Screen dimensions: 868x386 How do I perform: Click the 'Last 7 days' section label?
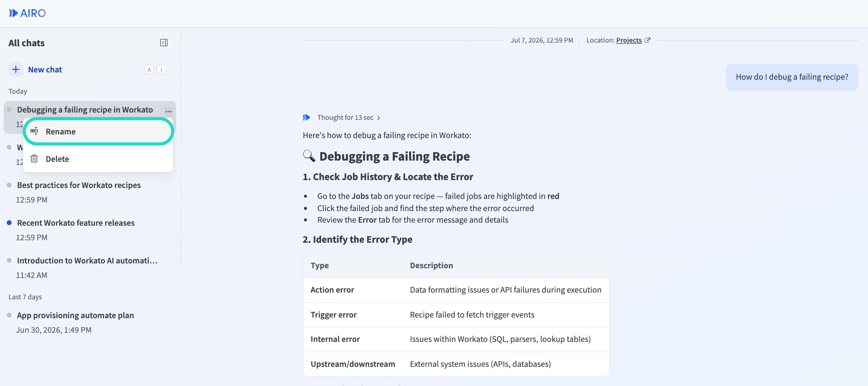coord(25,297)
